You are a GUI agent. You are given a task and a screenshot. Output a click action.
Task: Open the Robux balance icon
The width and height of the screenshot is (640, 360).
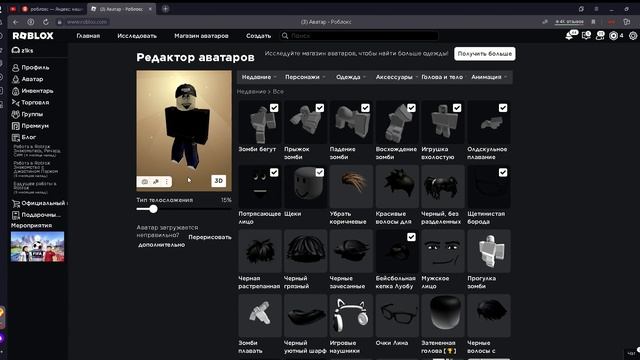tap(613, 36)
